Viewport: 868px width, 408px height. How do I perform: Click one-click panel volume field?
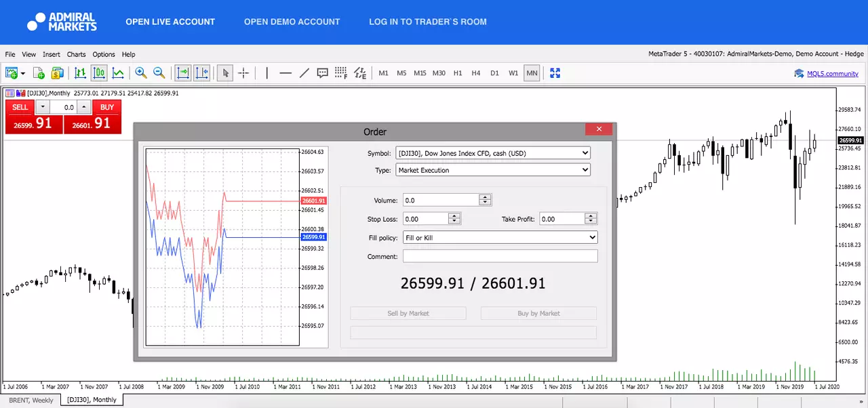click(x=63, y=107)
